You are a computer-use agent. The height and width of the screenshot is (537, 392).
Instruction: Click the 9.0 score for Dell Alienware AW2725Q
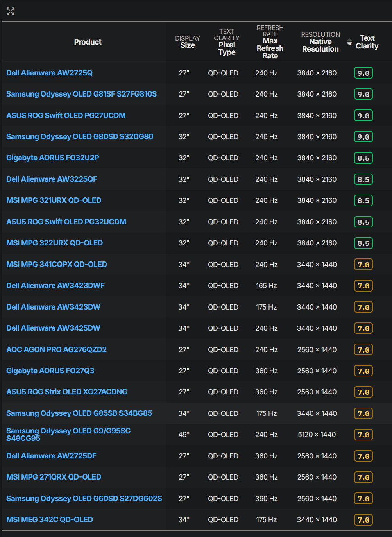(x=363, y=73)
